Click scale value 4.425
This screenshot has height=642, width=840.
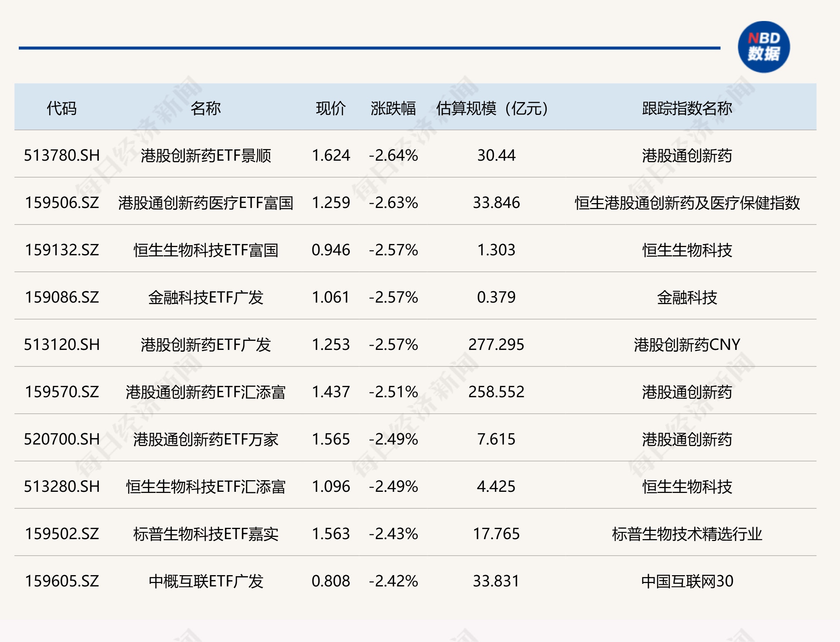point(496,487)
